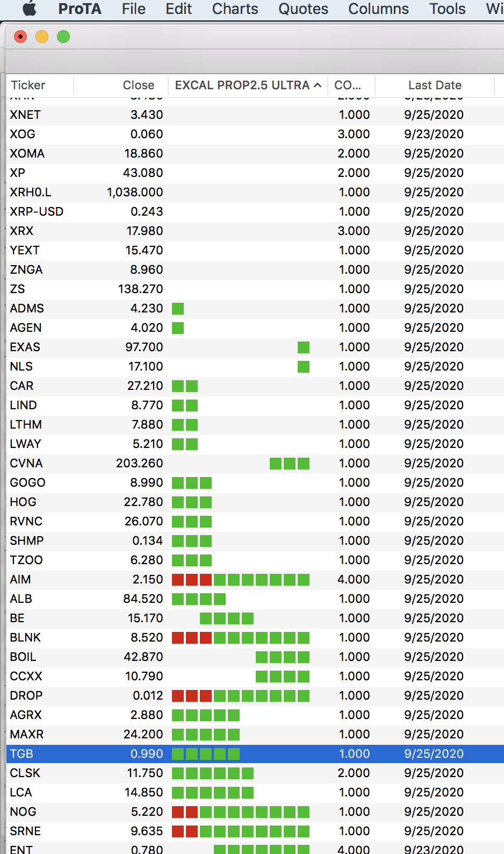
Task: Sort the list by the Ticker column header
Action: click(28, 85)
